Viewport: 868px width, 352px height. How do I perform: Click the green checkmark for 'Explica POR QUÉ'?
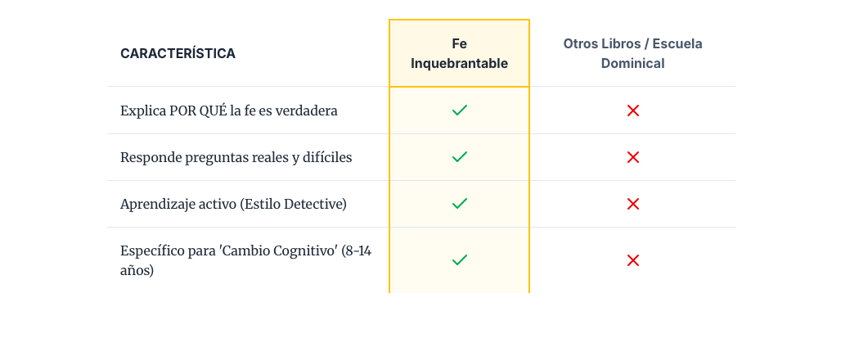(x=460, y=110)
